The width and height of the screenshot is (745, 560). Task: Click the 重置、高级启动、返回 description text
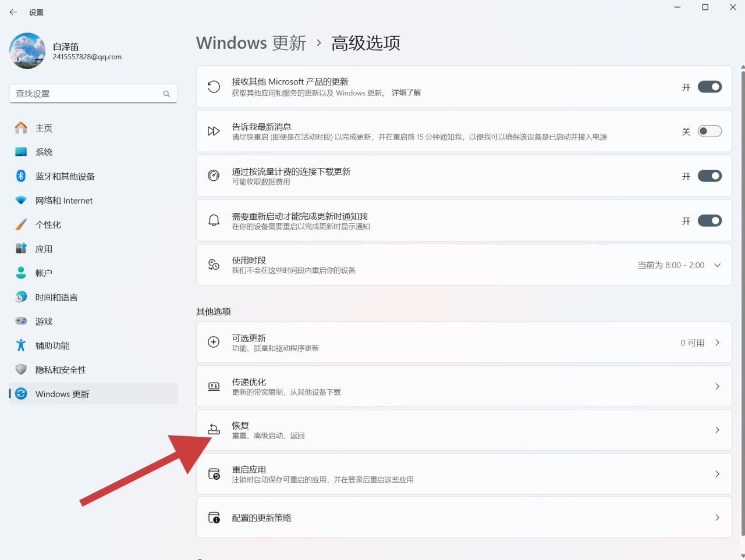pos(268,436)
